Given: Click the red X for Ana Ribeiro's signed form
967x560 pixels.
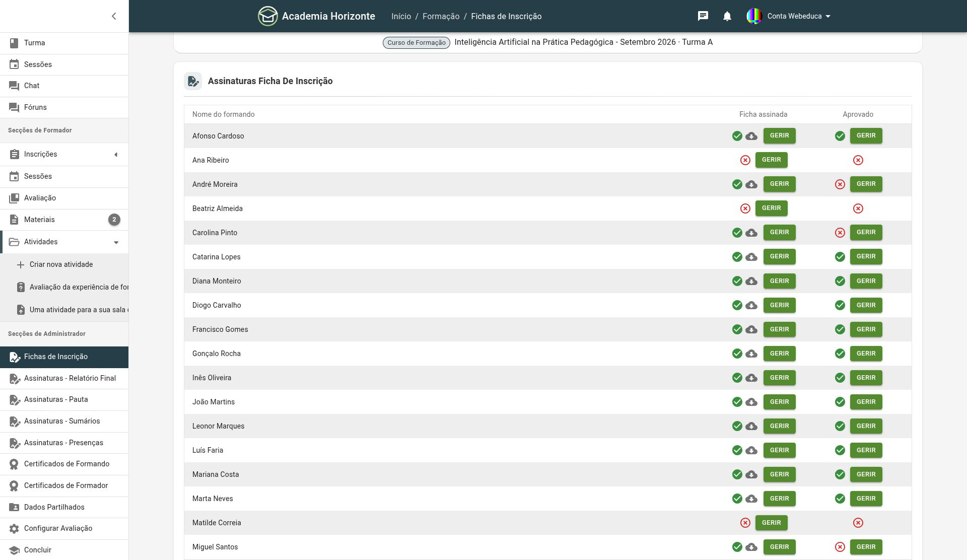Looking at the screenshot, I should pos(745,160).
